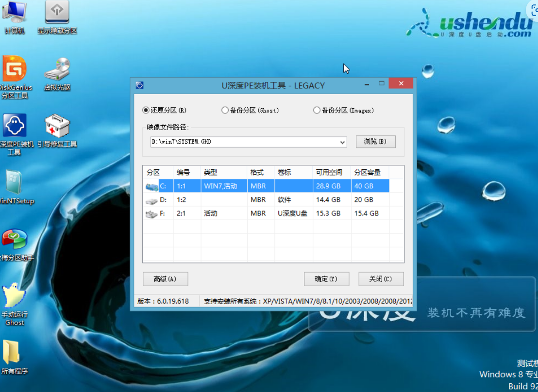Image resolution: width=538 pixels, height=392 pixels.
Task: Launch the WinNTSetup desktop icon
Action: pyautogui.click(x=15, y=188)
